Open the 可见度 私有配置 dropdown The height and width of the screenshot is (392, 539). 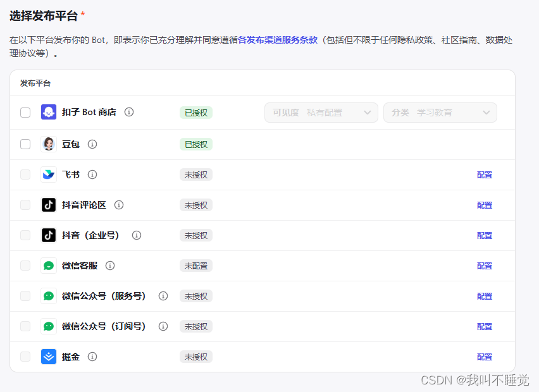point(321,113)
